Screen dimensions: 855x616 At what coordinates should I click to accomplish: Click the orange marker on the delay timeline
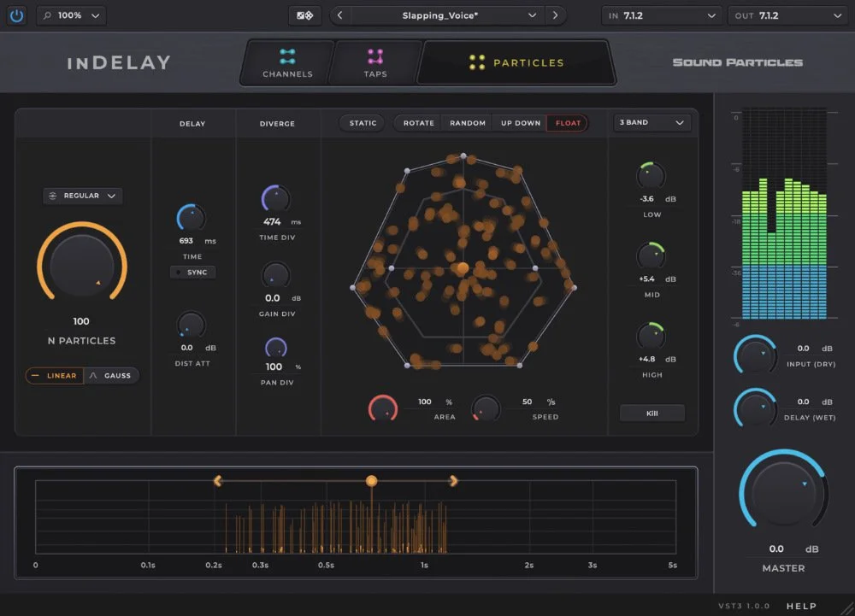371,481
